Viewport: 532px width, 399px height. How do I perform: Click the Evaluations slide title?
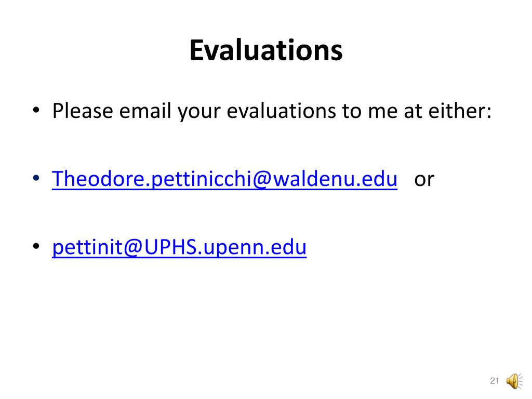(266, 50)
